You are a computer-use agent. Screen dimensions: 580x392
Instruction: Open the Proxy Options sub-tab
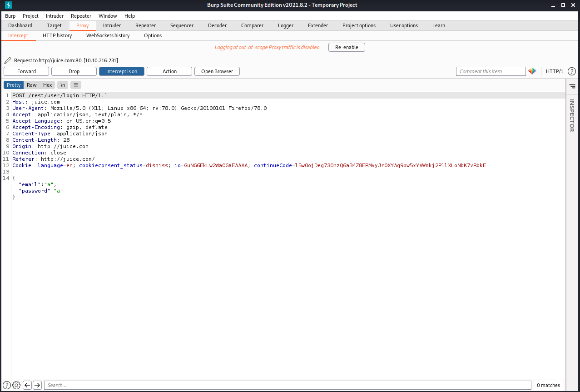[x=153, y=35]
